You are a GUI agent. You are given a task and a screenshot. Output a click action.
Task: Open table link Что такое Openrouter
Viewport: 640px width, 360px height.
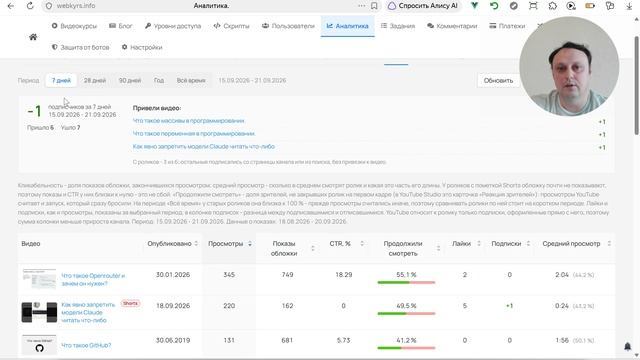[x=93, y=280]
